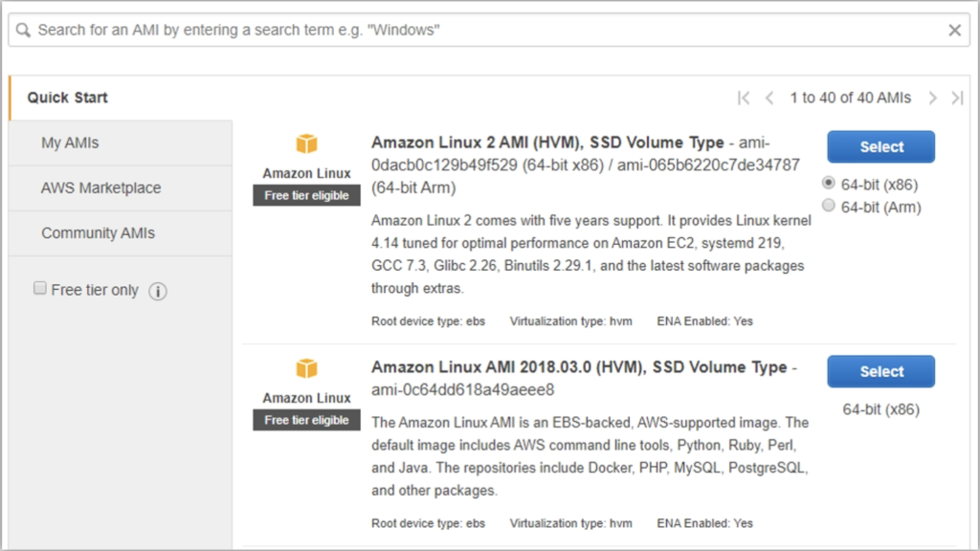Image resolution: width=980 pixels, height=551 pixels.
Task: Open the Free tier only info icon
Action: 158,291
